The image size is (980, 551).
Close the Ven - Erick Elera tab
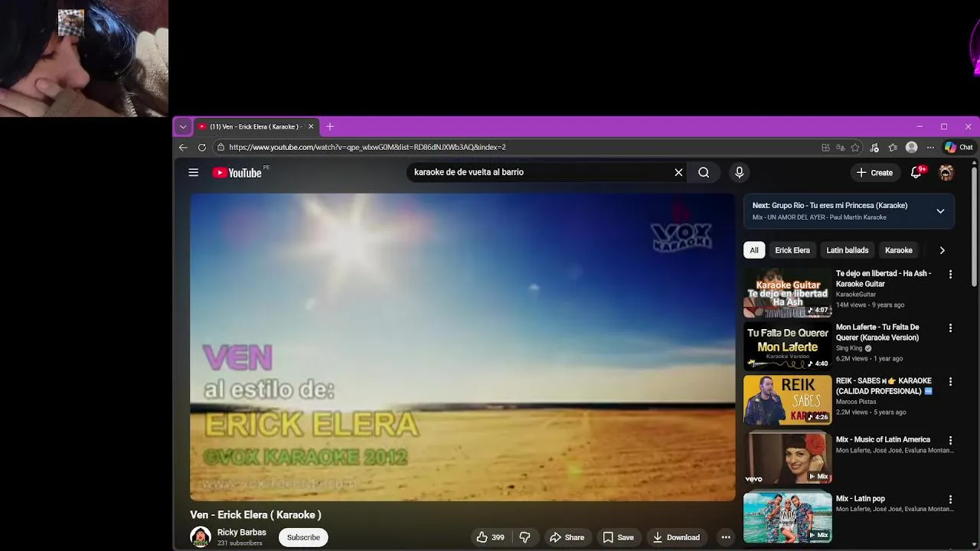tap(311, 126)
